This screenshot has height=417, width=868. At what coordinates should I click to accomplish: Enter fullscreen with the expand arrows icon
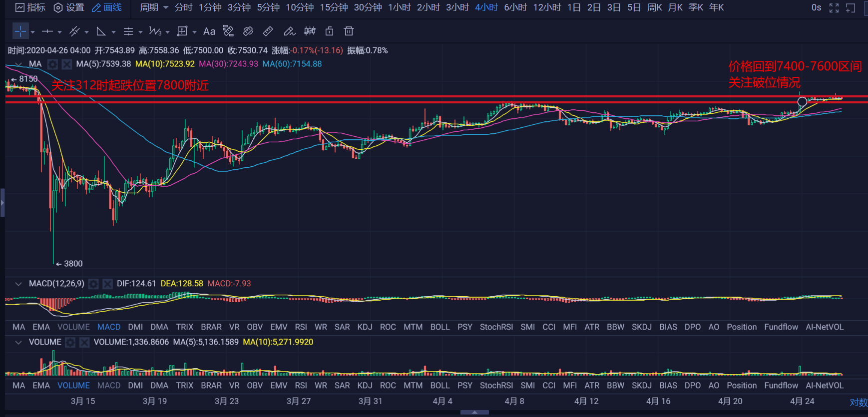coord(834,8)
